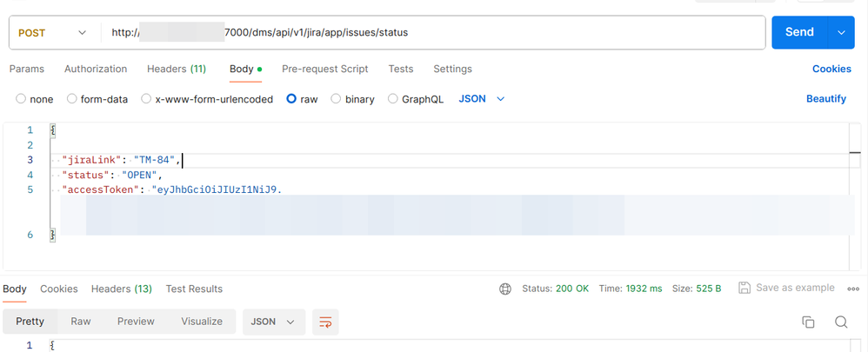
Task: Click the token value eyJhbGciOiJIUzI1NiJ9
Action: [x=217, y=189]
